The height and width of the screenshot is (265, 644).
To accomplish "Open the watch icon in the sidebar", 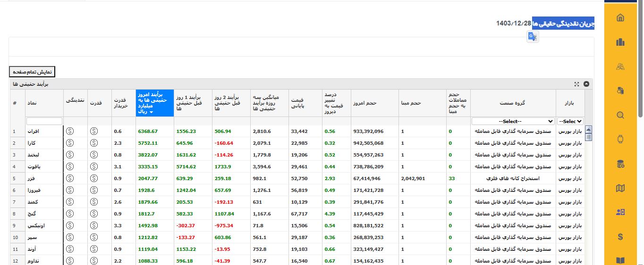I will click(x=620, y=139).
